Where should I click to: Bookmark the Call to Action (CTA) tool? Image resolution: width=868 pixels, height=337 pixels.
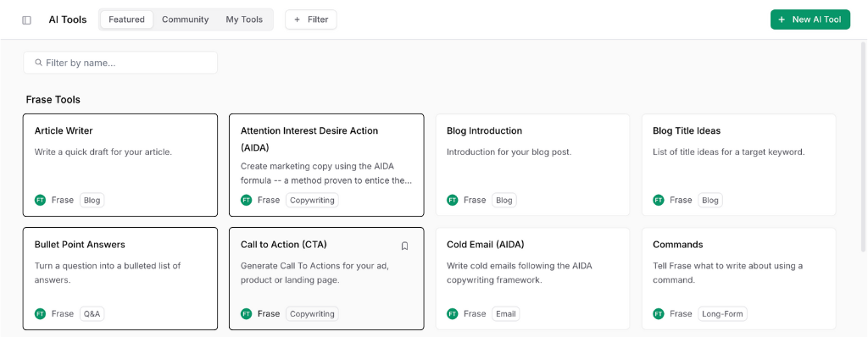(x=404, y=246)
